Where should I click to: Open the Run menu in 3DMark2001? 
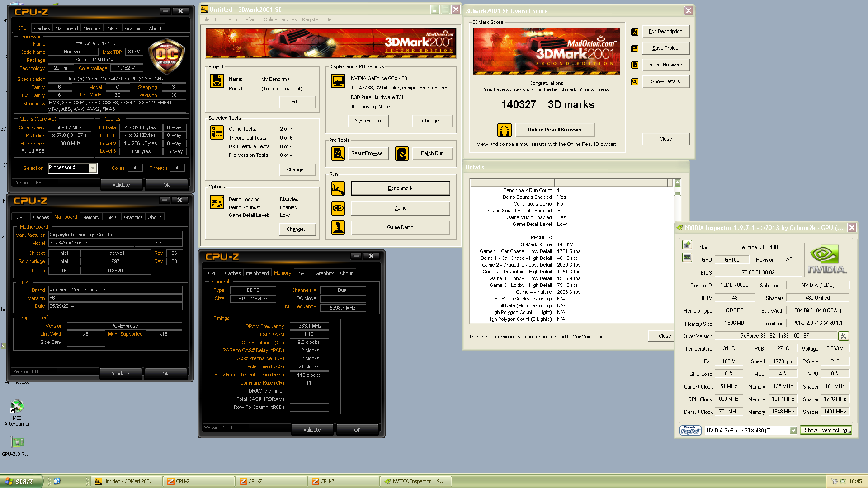(232, 20)
